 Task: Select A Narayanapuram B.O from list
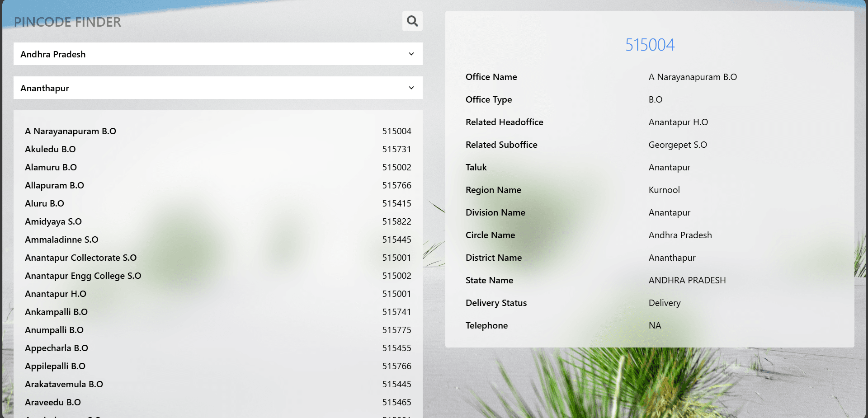(x=218, y=131)
